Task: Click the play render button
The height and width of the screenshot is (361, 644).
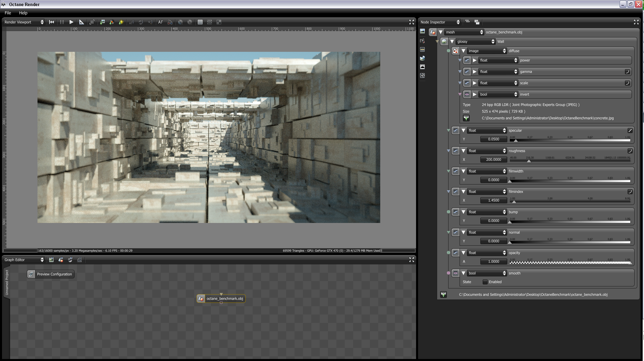Action: [71, 22]
